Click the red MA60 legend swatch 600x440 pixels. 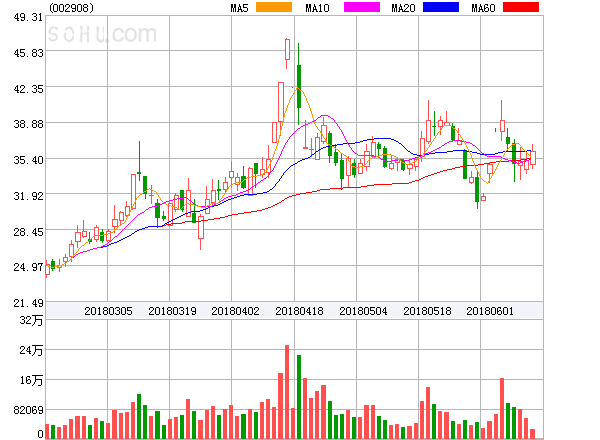click(x=521, y=7)
